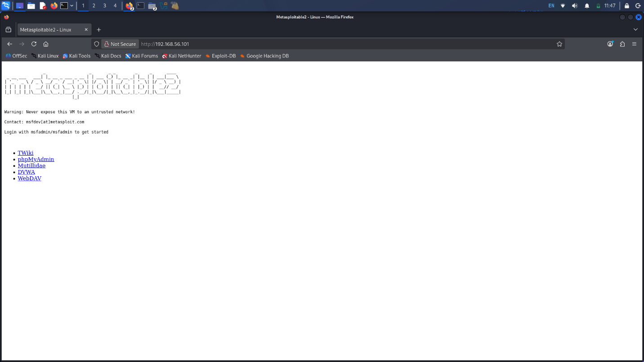Go back one page
Screen dimensions: 644x362
[x=9, y=44]
